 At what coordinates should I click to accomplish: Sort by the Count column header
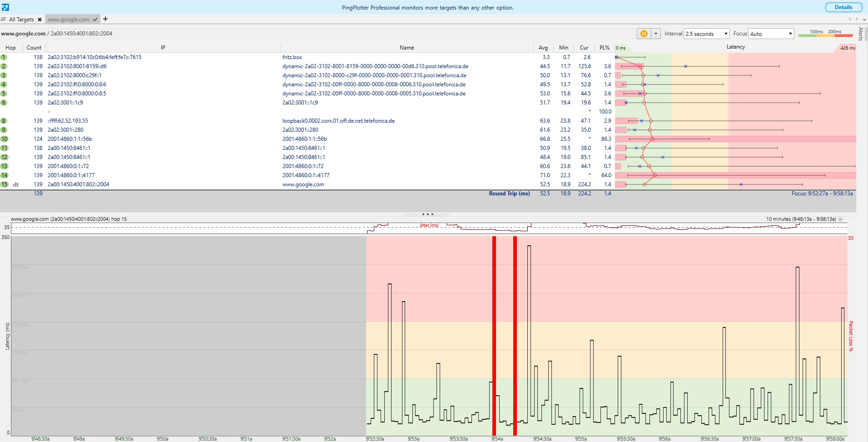[x=34, y=48]
